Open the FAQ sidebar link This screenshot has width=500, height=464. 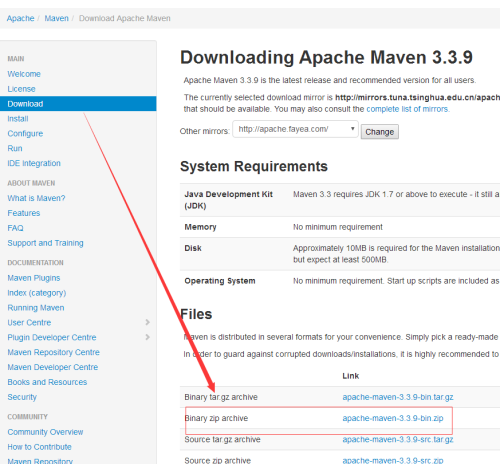[15, 228]
